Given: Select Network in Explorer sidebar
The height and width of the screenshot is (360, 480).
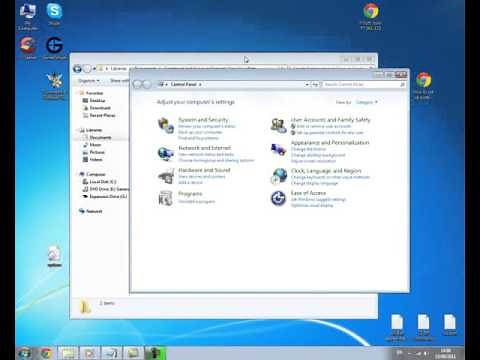Looking at the screenshot, I should 91,211.
